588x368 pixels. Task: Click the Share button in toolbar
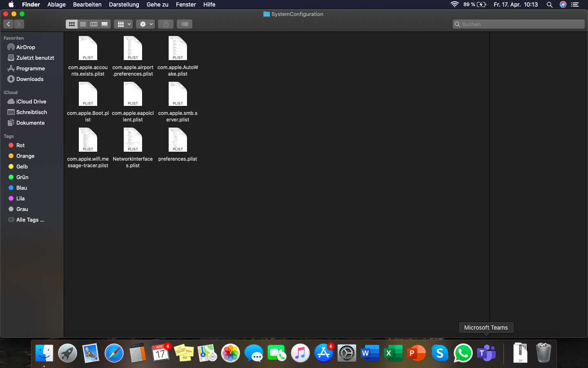click(166, 24)
